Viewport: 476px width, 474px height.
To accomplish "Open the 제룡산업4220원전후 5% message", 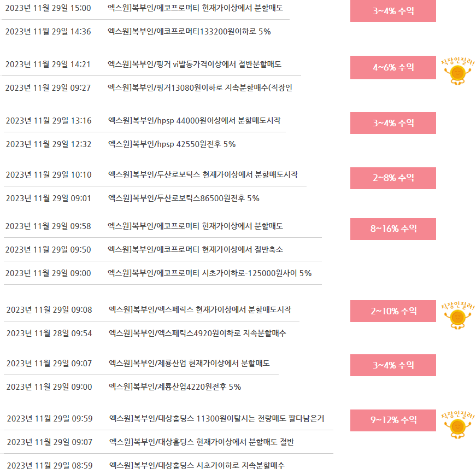I will (174, 387).
